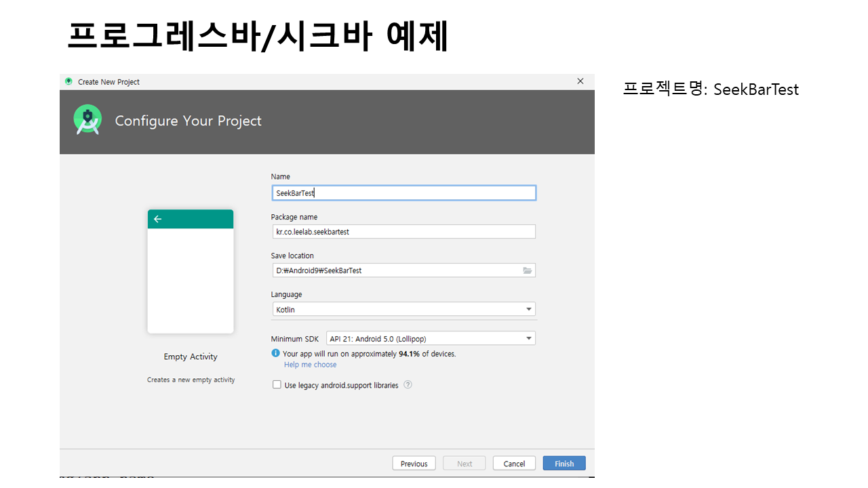
Task: Click into the Package name field
Action: pyautogui.click(x=403, y=232)
